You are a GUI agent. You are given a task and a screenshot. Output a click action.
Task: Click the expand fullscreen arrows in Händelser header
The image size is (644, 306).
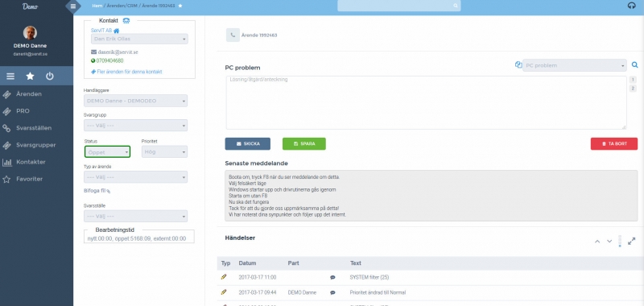(632, 241)
